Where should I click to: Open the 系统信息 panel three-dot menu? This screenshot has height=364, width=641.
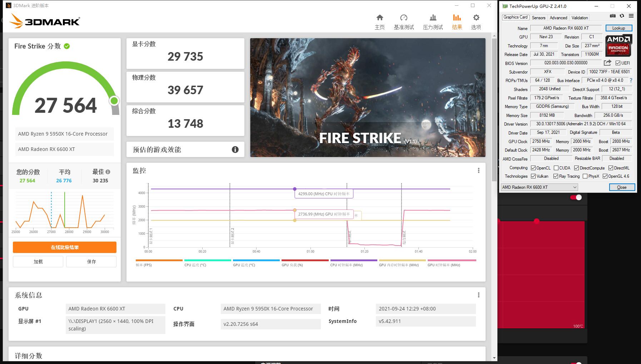[478, 295]
